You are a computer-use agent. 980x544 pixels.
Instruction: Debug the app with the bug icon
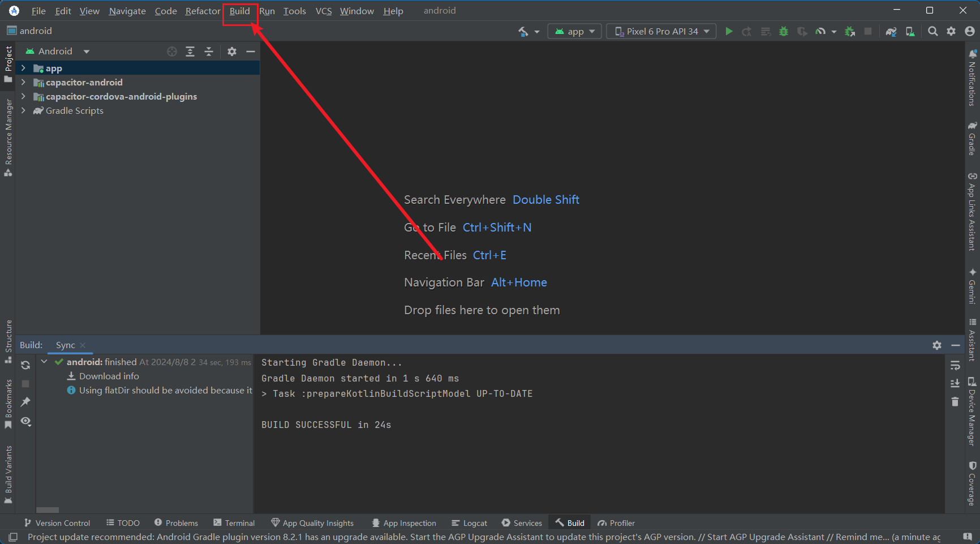pyautogui.click(x=784, y=32)
